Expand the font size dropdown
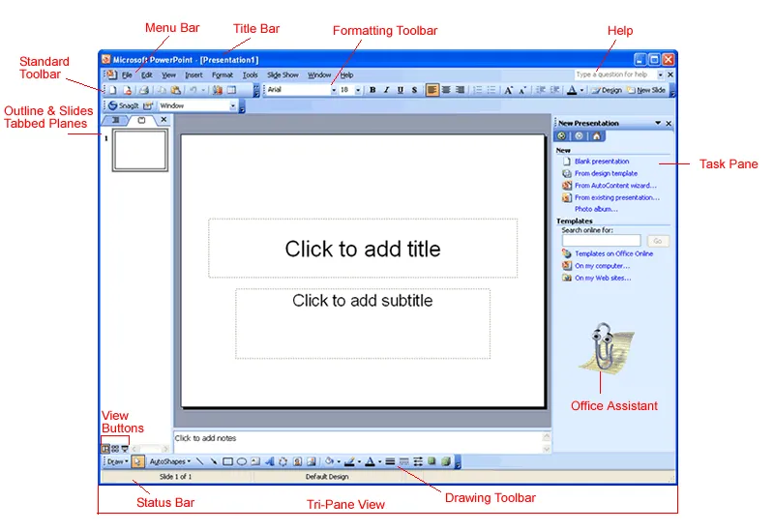The image size is (774, 532). click(x=358, y=90)
